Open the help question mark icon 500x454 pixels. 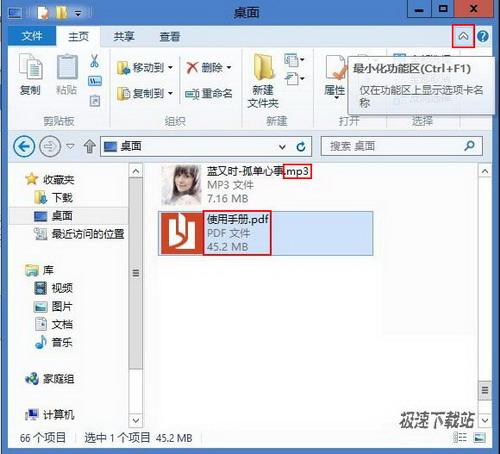pyautogui.click(x=483, y=36)
